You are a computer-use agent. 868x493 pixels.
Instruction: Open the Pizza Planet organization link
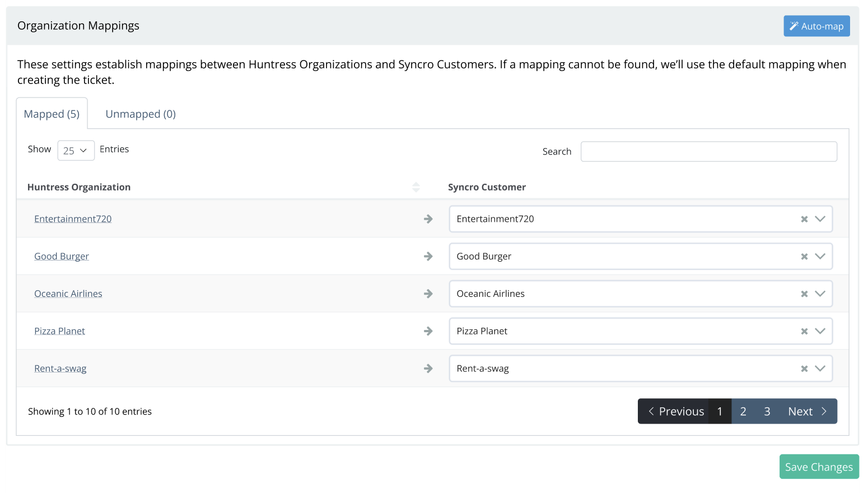click(x=59, y=331)
